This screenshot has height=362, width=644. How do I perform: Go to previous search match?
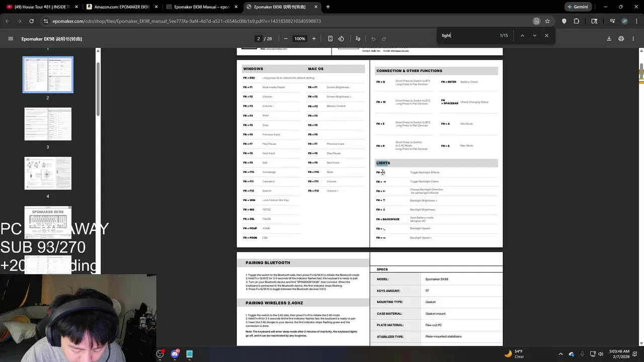522,35
